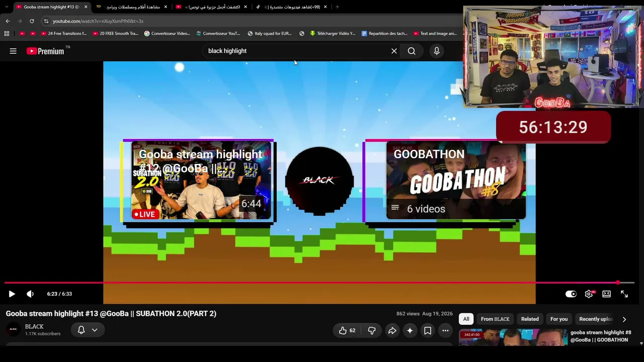Go back with browser back arrow
Image resolution: width=644 pixels, height=362 pixels.
8,21
